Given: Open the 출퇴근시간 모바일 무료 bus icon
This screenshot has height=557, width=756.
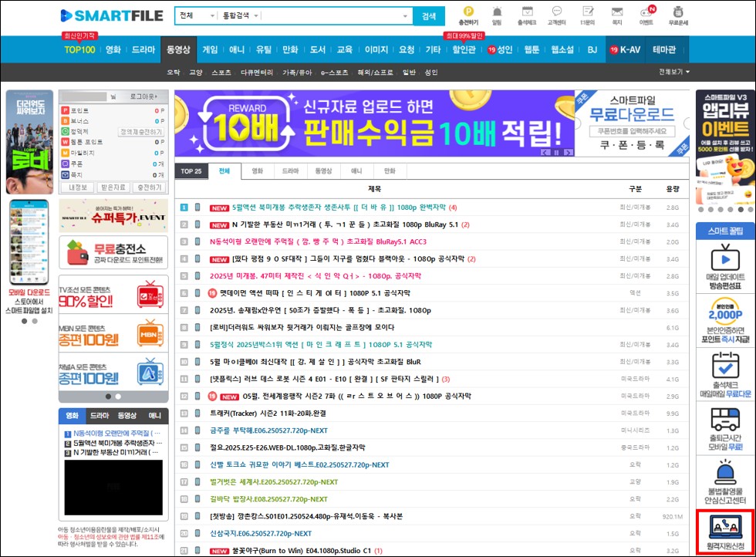Looking at the screenshot, I should [725, 419].
